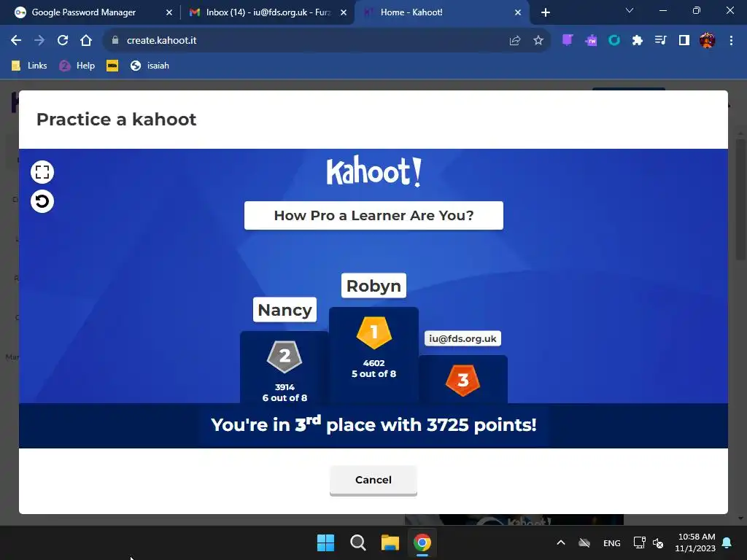Switch to Google Password Manager tab
The width and height of the screenshot is (747, 560).
tap(84, 12)
